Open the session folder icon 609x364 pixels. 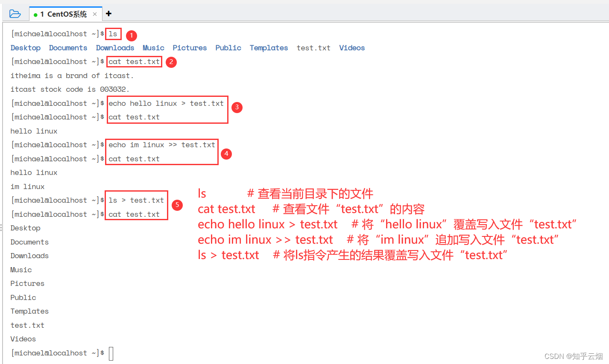click(x=15, y=14)
